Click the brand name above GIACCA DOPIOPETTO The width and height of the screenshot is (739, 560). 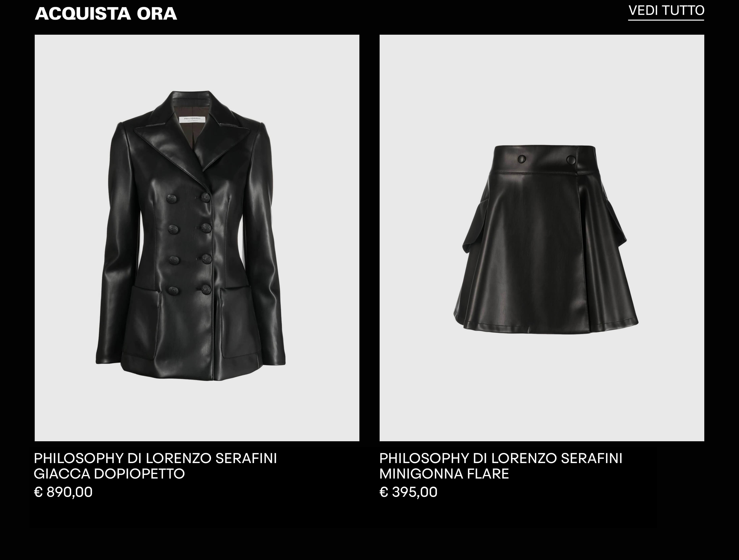point(155,458)
